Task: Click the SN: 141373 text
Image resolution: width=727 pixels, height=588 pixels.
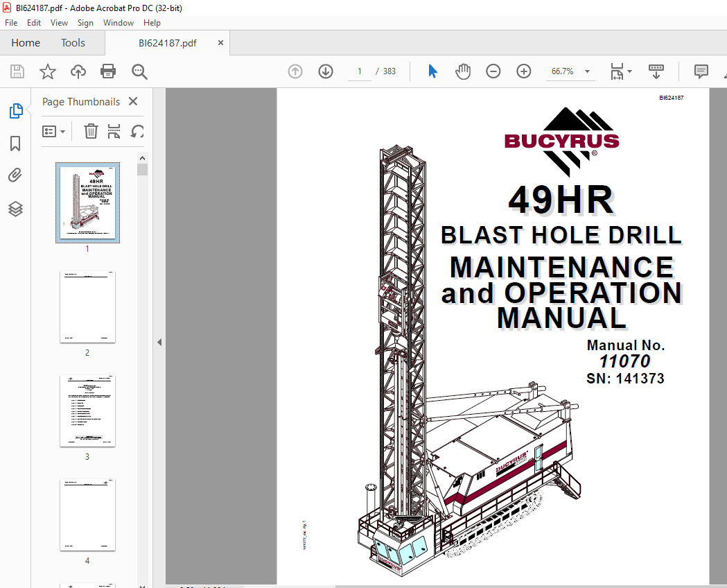Action: (625, 379)
